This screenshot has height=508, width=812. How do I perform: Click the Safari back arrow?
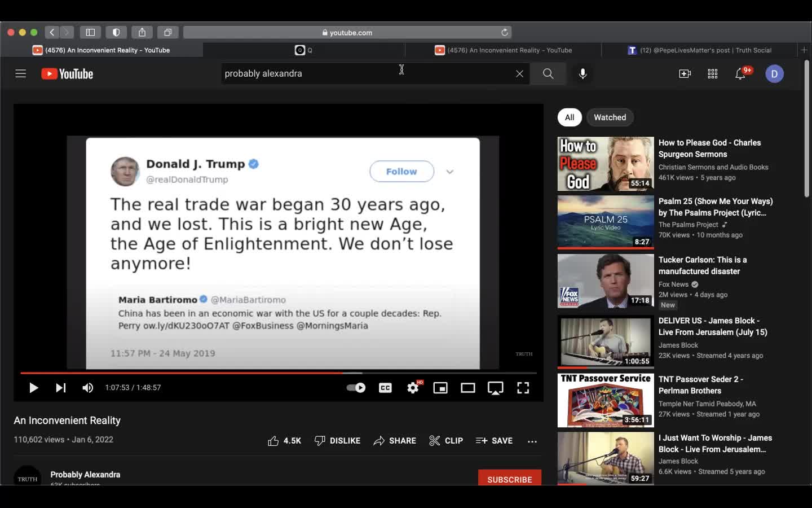[52, 32]
